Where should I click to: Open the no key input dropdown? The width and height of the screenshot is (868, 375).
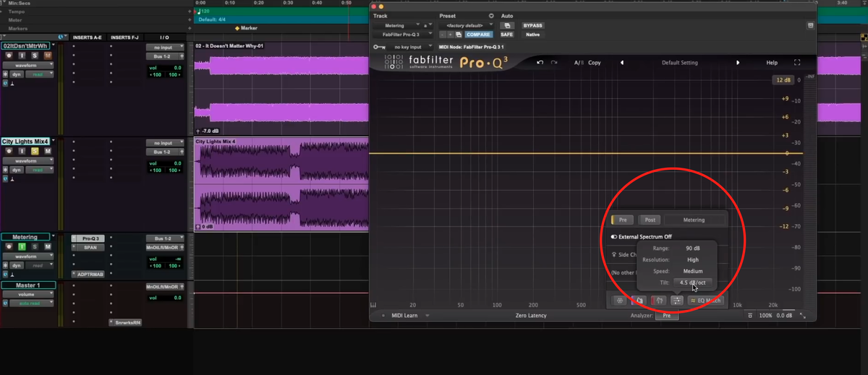[x=409, y=47]
